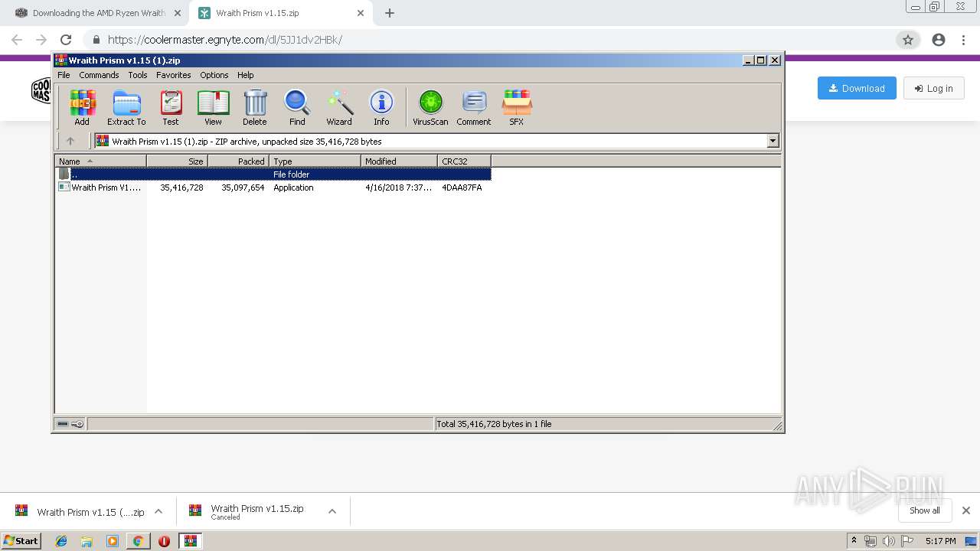Screen dimensions: 980x551
Task: Open options for Wraith Prism v1.15 (....zip download
Action: 158,511
